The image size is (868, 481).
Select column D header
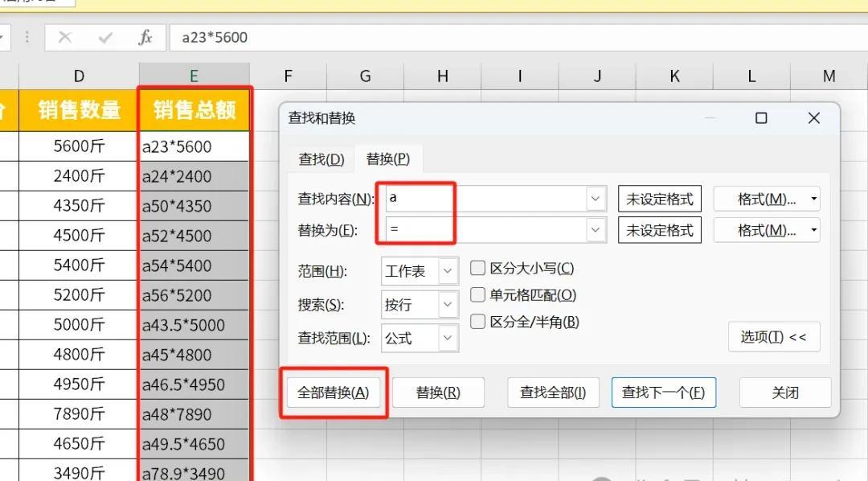coord(79,76)
